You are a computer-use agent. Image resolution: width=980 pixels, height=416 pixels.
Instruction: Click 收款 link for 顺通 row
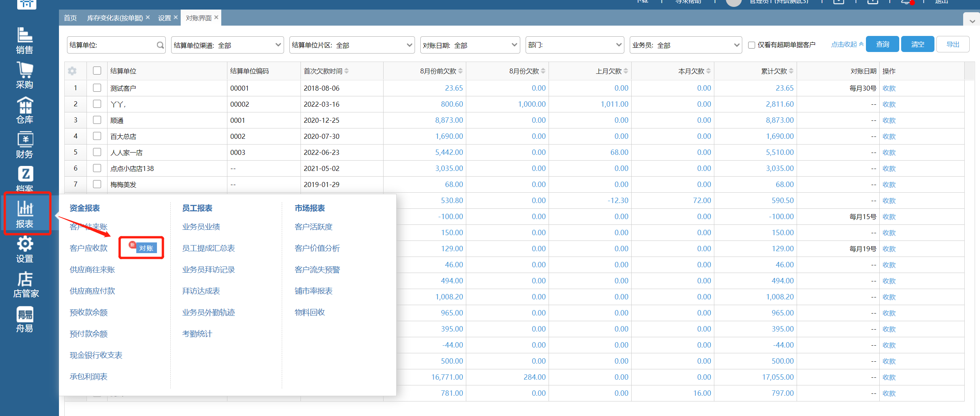(x=889, y=120)
